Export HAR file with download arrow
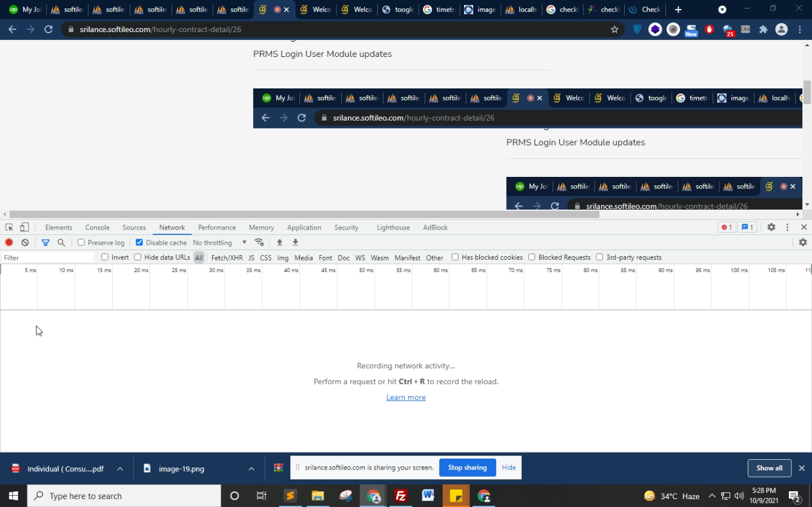812x507 pixels. pyautogui.click(x=296, y=242)
